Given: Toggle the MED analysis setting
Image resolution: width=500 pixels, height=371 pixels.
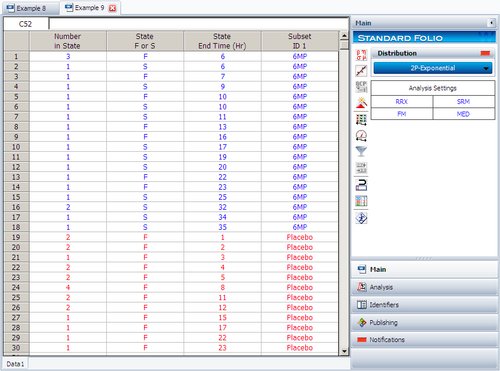Looking at the screenshot, I should (464, 114).
